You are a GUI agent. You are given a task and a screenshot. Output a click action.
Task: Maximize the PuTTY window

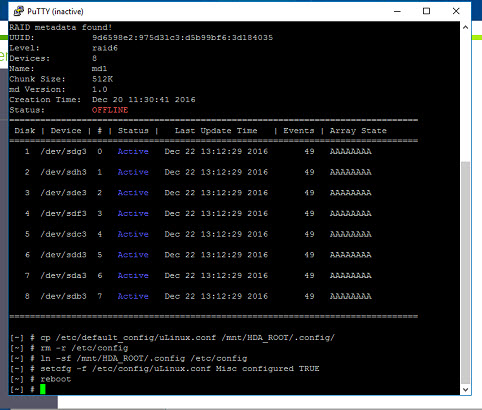[x=426, y=11]
